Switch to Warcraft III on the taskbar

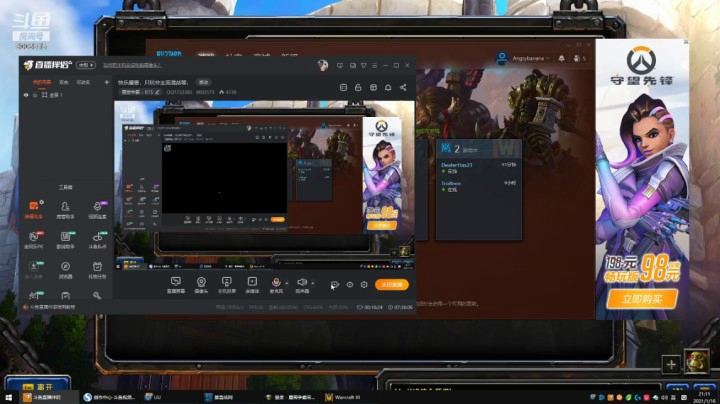tap(343, 397)
